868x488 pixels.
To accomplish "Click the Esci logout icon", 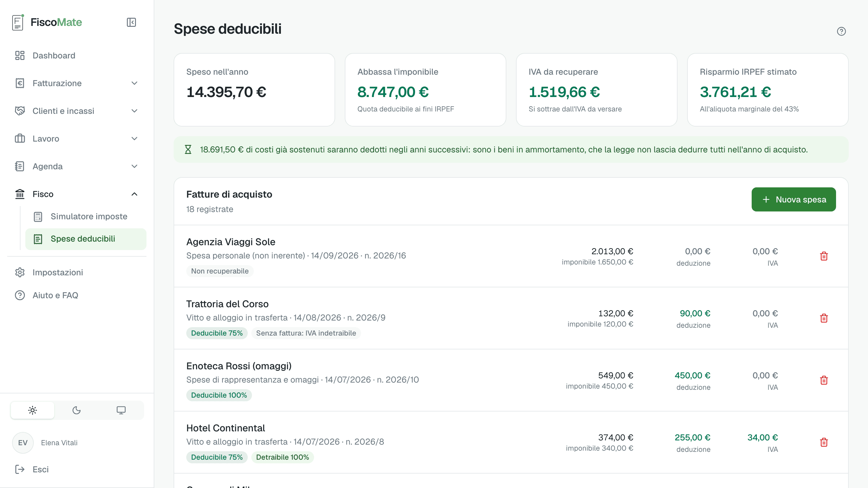I will pyautogui.click(x=20, y=469).
